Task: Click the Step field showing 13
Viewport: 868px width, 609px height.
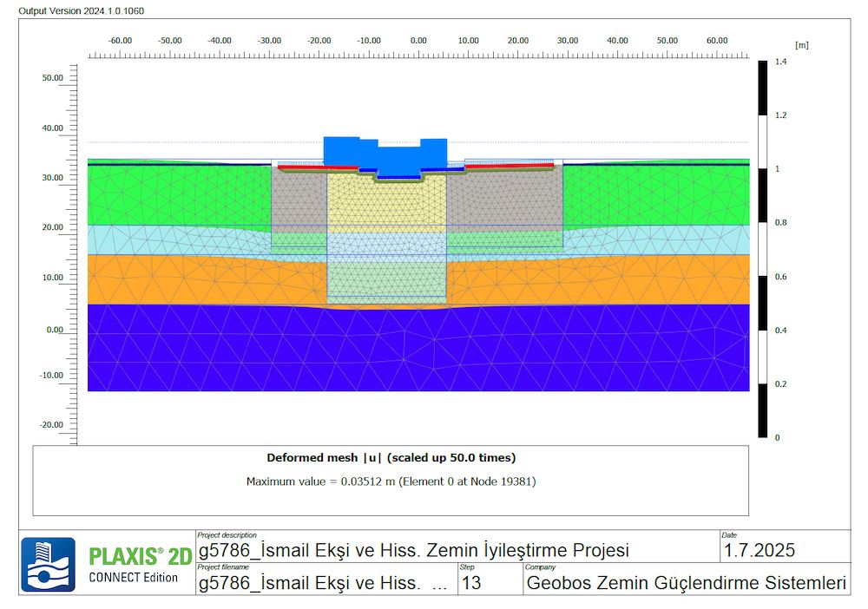Action: coord(471,583)
